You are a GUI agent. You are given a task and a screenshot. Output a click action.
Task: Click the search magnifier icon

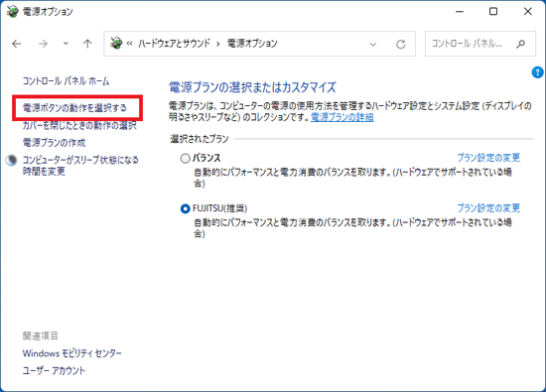coord(520,44)
